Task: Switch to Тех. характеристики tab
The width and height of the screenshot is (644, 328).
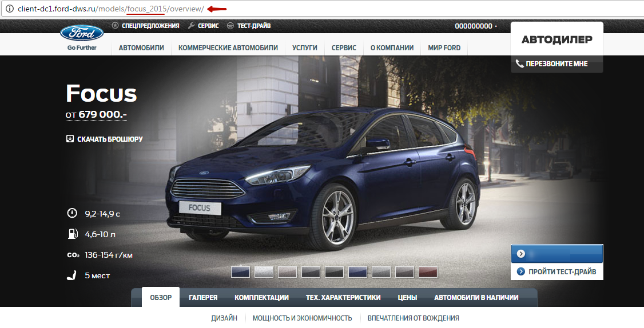Action: (343, 297)
